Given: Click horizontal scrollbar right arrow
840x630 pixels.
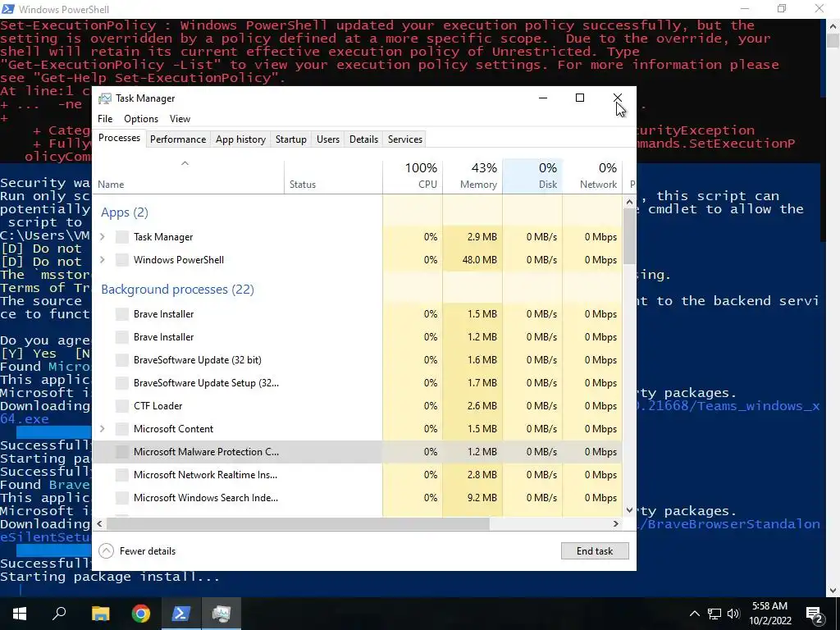Looking at the screenshot, I should [x=616, y=524].
